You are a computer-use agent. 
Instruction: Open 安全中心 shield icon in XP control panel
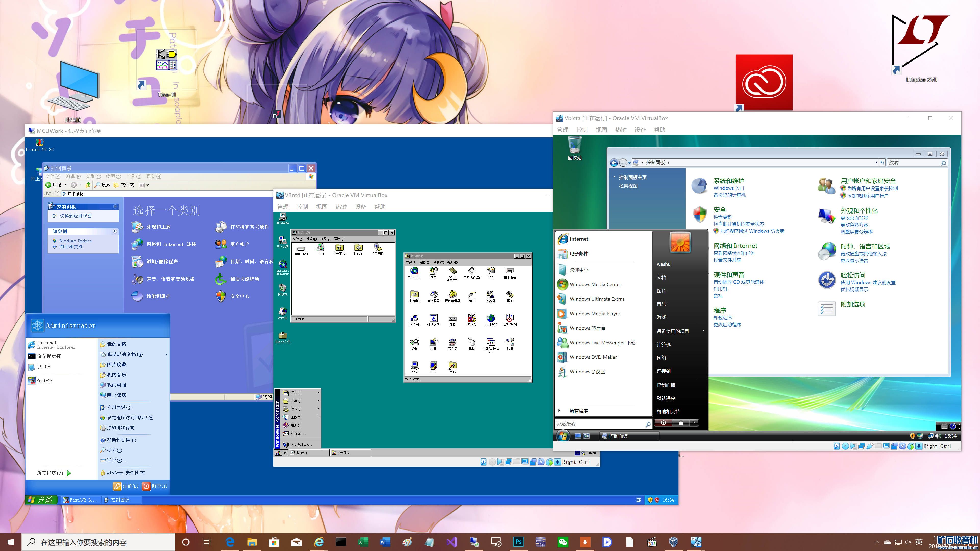[x=221, y=296]
